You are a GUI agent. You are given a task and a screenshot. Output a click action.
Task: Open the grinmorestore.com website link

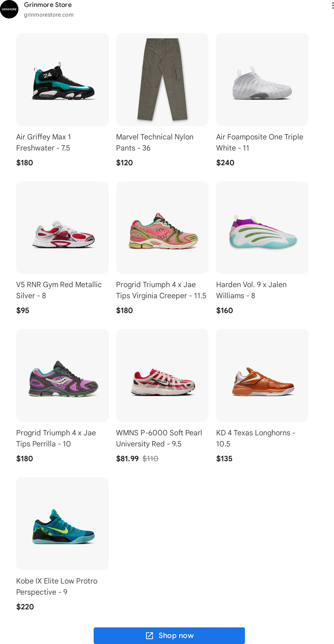point(49,15)
